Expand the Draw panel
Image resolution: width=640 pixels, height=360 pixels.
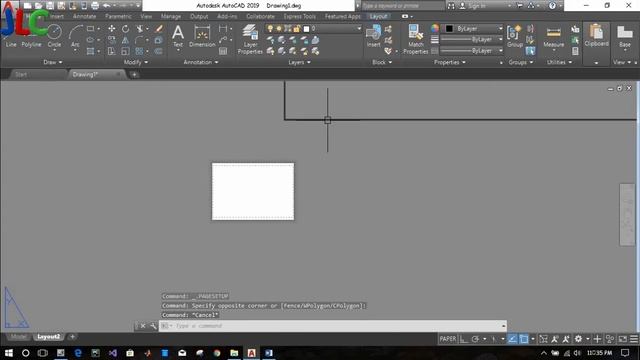pyautogui.click(x=53, y=62)
